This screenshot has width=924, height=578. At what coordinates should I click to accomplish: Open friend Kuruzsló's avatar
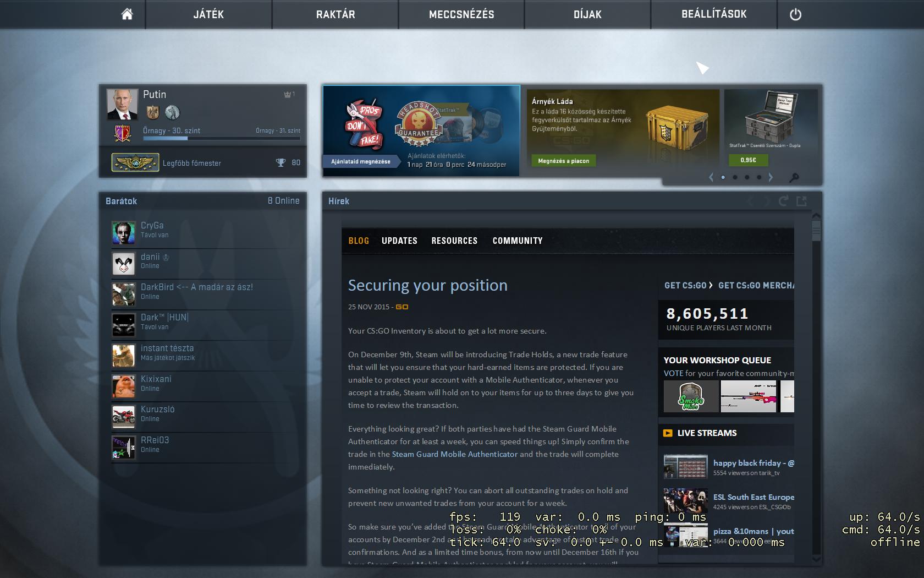123,417
